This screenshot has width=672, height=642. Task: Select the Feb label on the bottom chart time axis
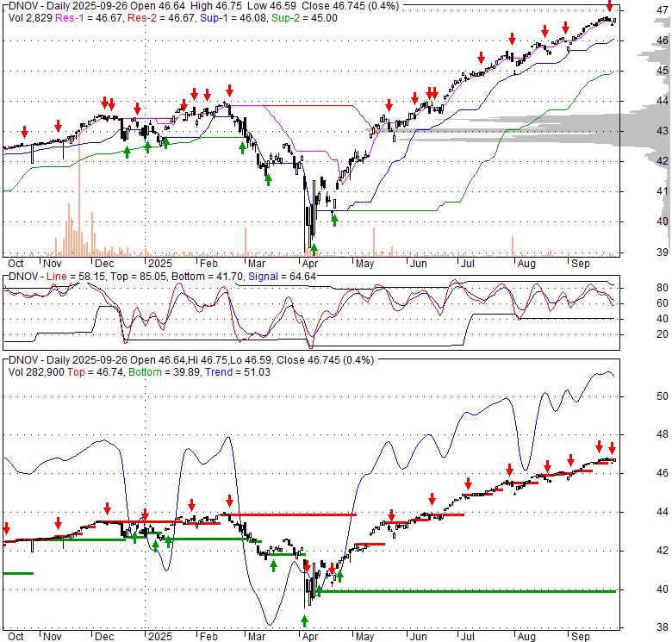point(208,637)
